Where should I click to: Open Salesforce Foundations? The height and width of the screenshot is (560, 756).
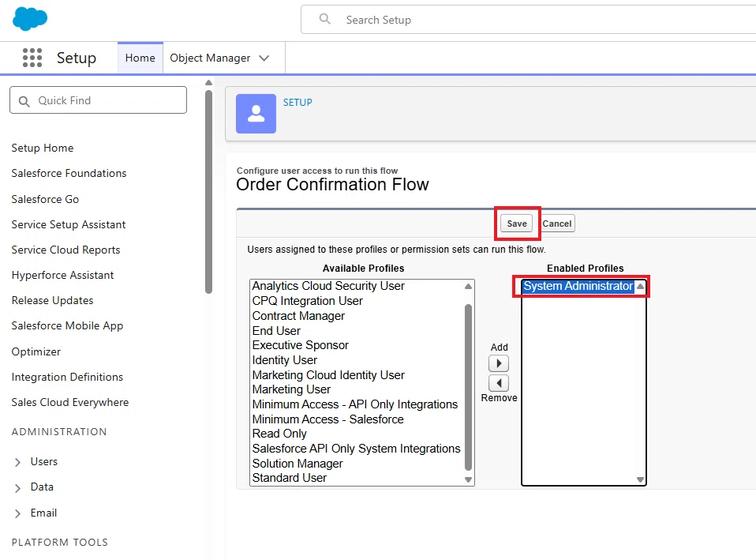click(x=69, y=173)
